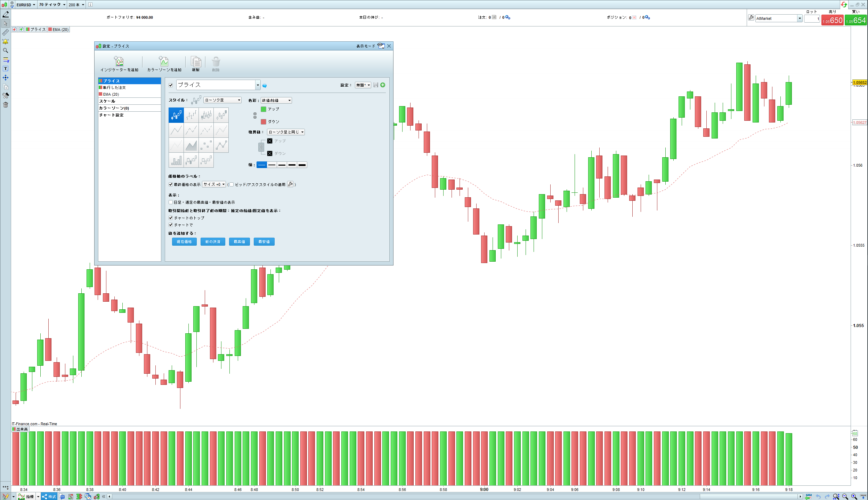Screen dimensions: 868x500
Task: Toggle 最終価格の表示 checkbox
Action: click(171, 184)
